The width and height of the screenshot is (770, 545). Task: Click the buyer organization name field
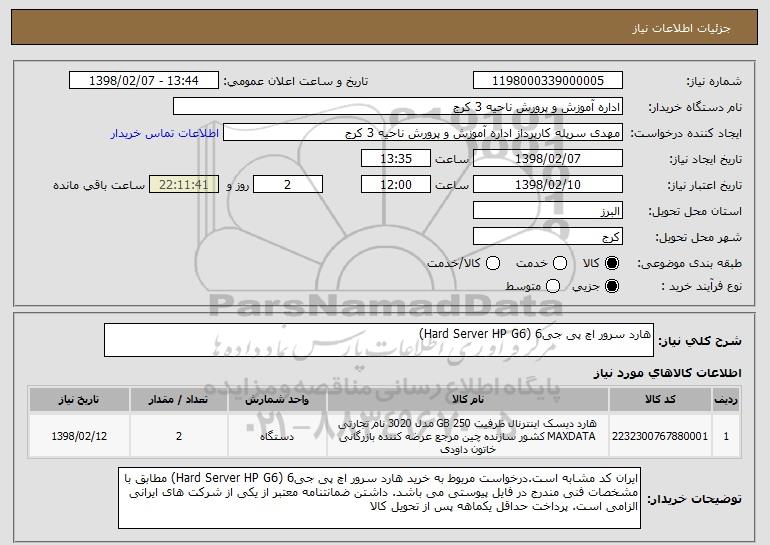[398, 107]
